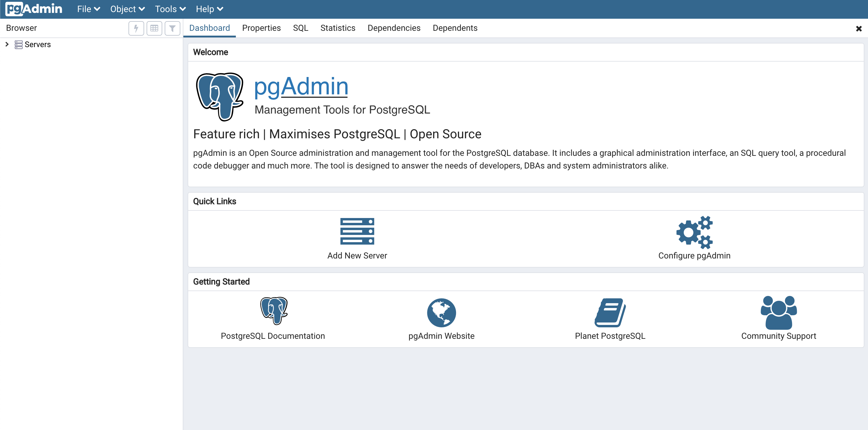
Task: Click the pgAdmin Website globe icon
Action: coord(442,313)
